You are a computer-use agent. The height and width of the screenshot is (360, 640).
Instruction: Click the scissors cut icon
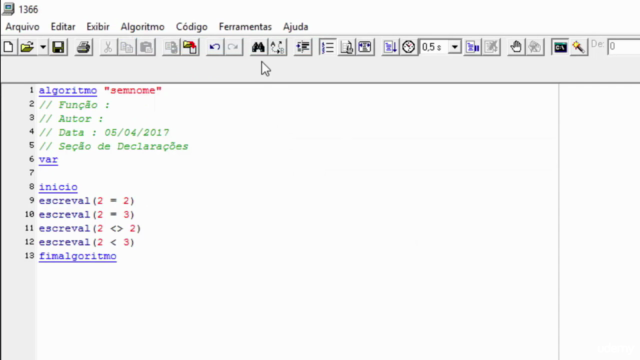point(108,47)
